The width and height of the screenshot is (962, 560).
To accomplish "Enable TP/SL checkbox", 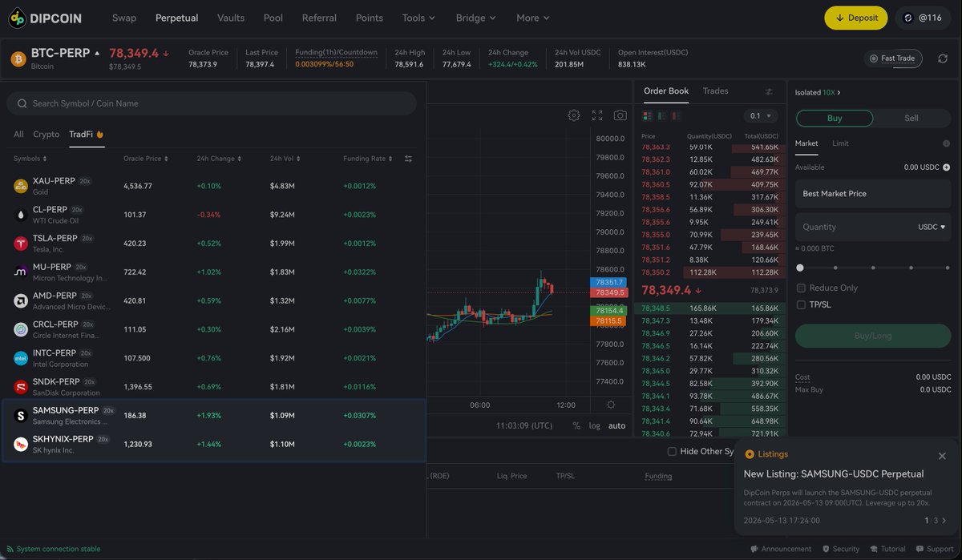I will [x=801, y=304].
